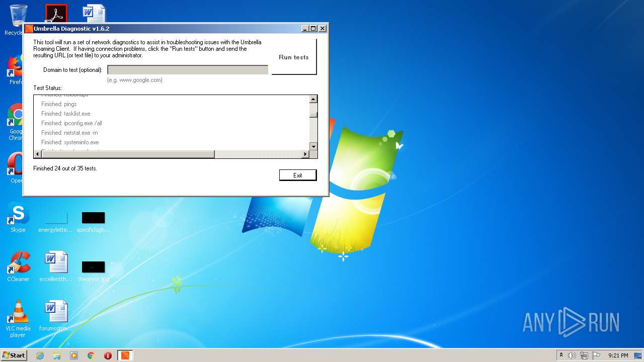Select the Skype desktop shortcut

(18, 217)
